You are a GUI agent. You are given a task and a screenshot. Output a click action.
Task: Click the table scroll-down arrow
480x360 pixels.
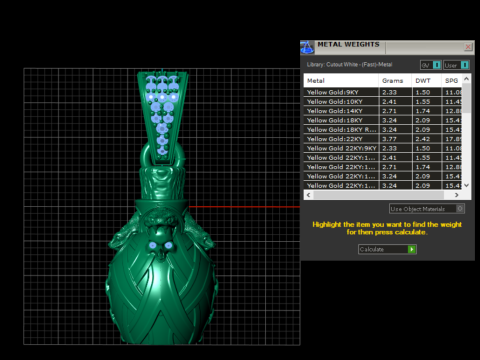click(467, 185)
